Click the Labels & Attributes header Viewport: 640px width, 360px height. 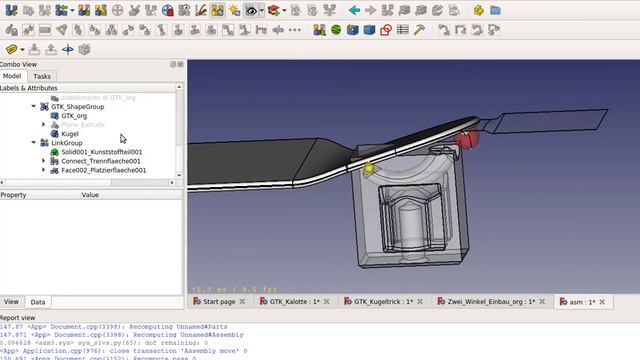pyautogui.click(x=88, y=88)
